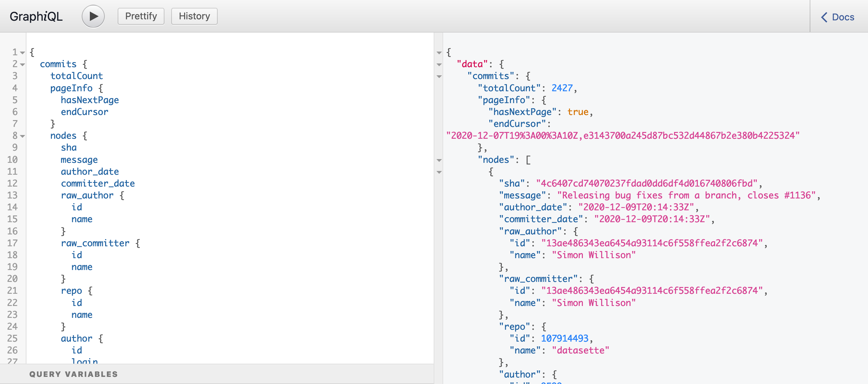Click the GraphiQL title logo

pos(36,16)
